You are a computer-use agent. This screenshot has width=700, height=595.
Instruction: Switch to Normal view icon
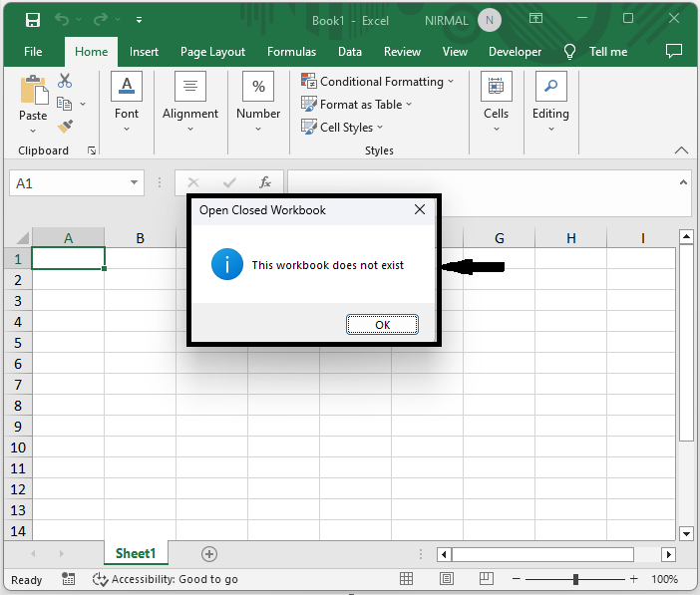pyautogui.click(x=406, y=579)
